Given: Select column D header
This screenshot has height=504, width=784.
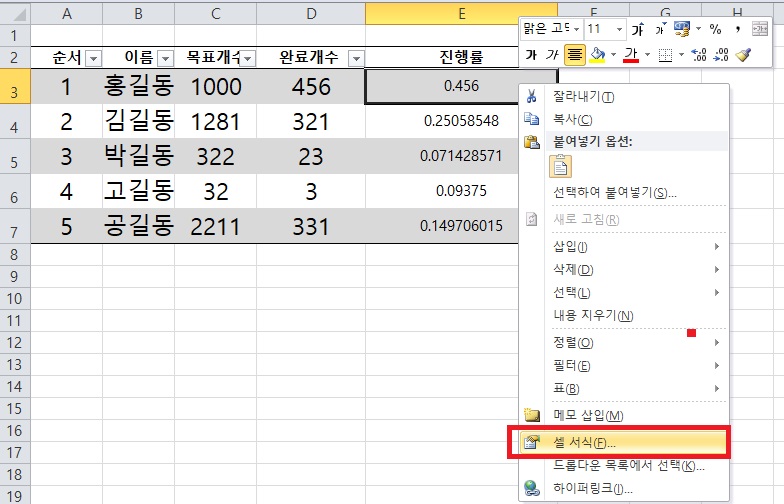Looking at the screenshot, I should (x=311, y=14).
